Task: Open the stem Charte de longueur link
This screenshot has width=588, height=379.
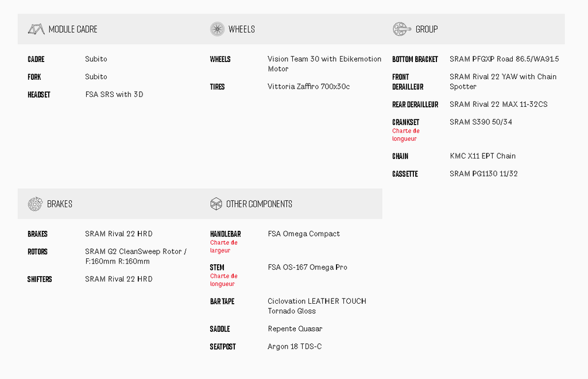Action: tap(224, 280)
